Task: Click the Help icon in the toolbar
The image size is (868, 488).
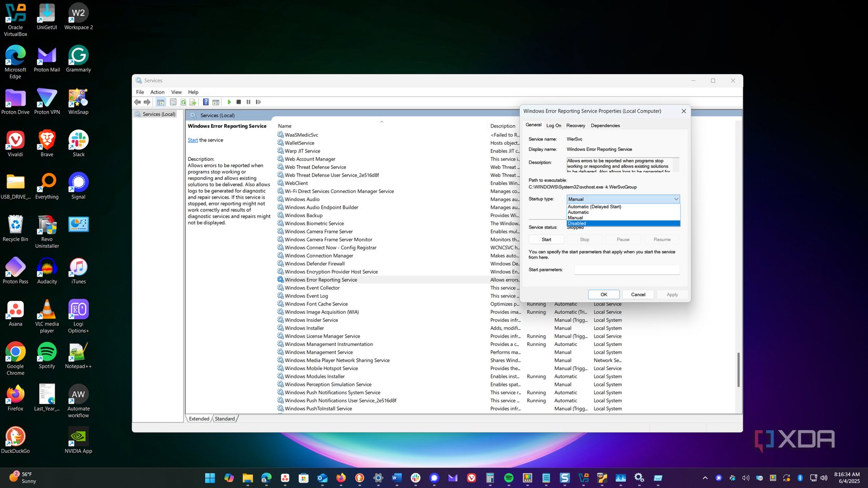Action: coord(206,102)
